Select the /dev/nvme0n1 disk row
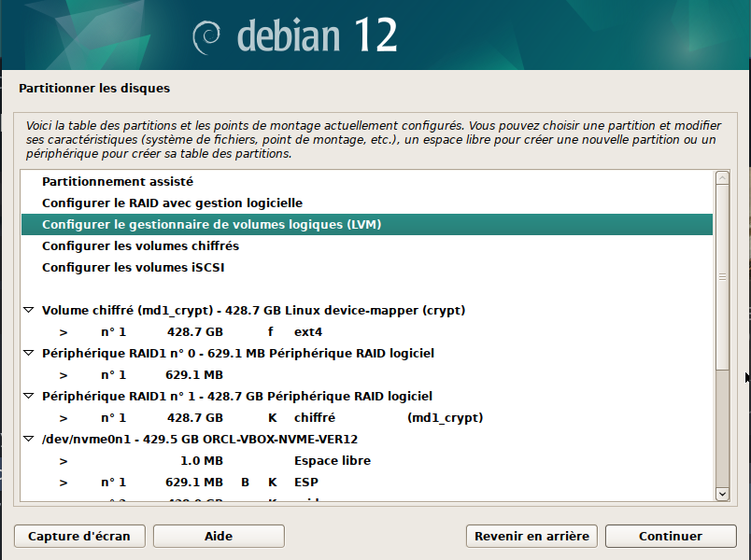 [367, 439]
